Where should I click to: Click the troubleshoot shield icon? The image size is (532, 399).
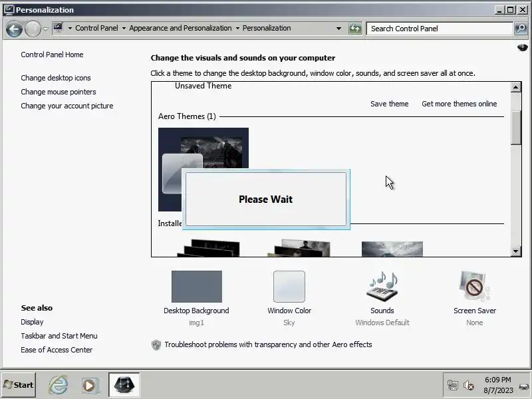(x=156, y=345)
